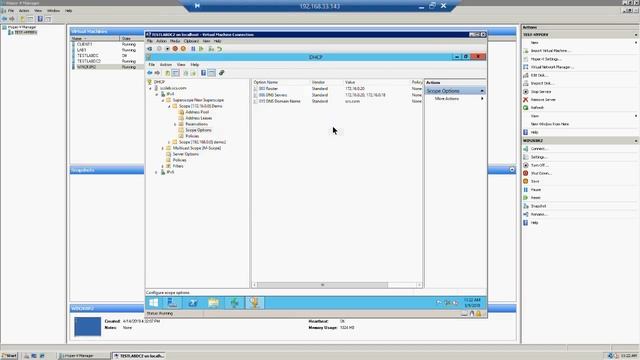The image size is (640, 360).
Task: Open Server Manager from the guest VM taskbar
Action: (173, 303)
